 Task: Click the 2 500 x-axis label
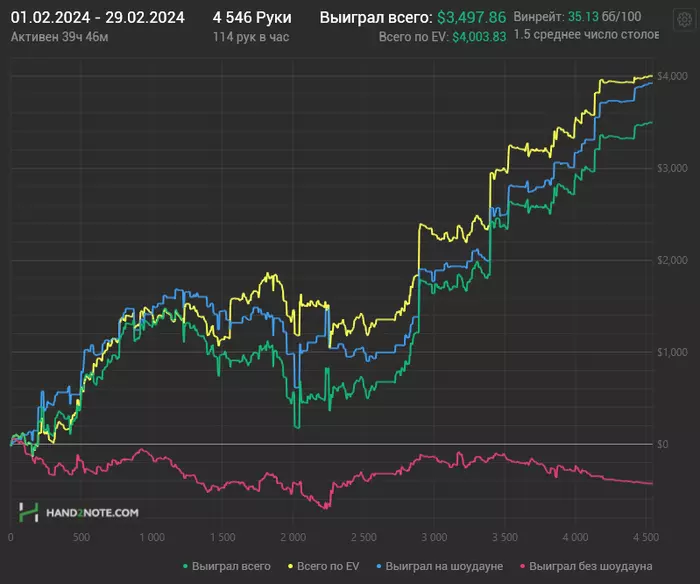pos(363,537)
